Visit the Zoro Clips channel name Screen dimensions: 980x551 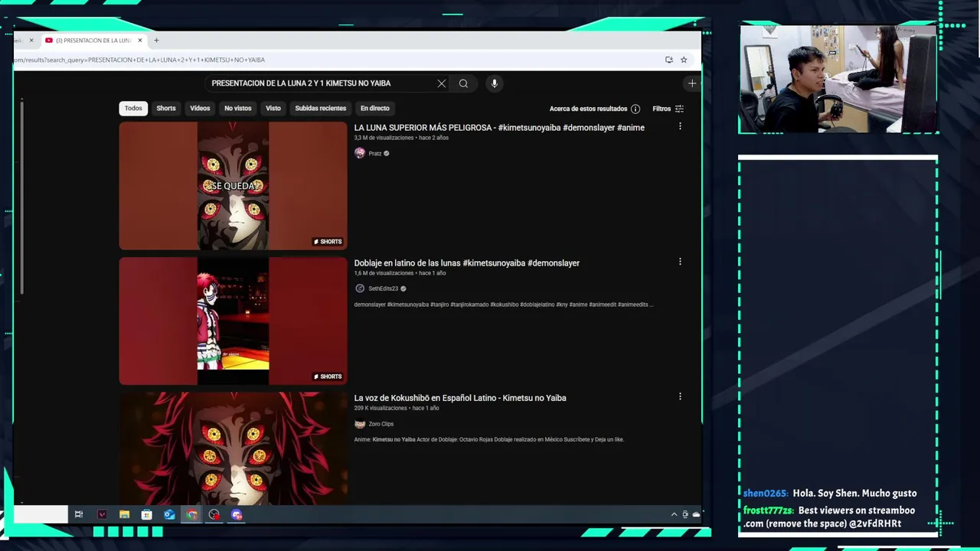[x=381, y=424]
